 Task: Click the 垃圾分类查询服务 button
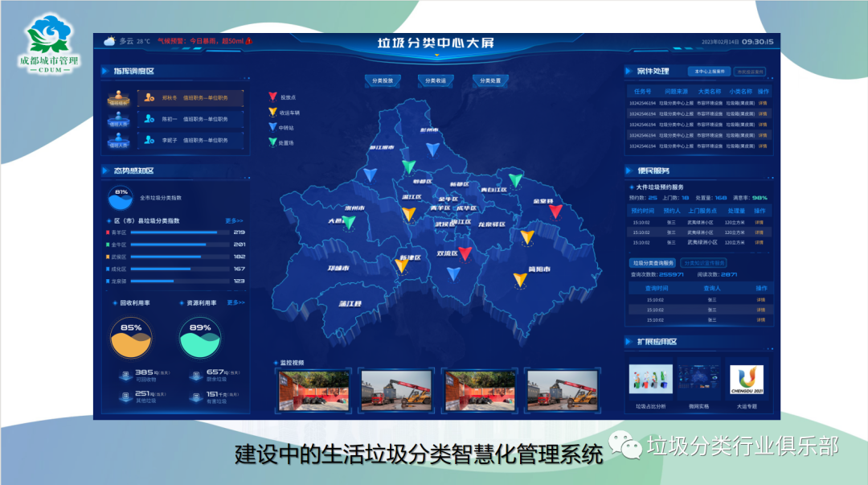click(x=653, y=263)
